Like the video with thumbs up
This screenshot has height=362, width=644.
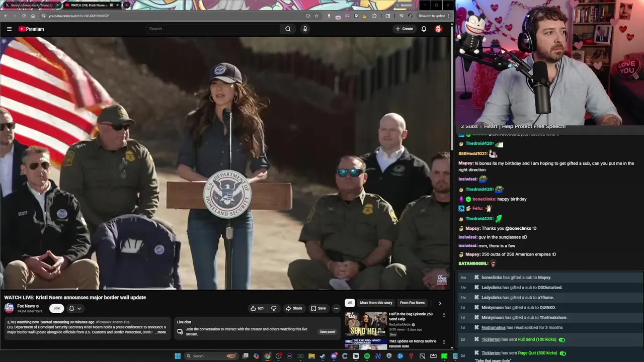(257, 308)
